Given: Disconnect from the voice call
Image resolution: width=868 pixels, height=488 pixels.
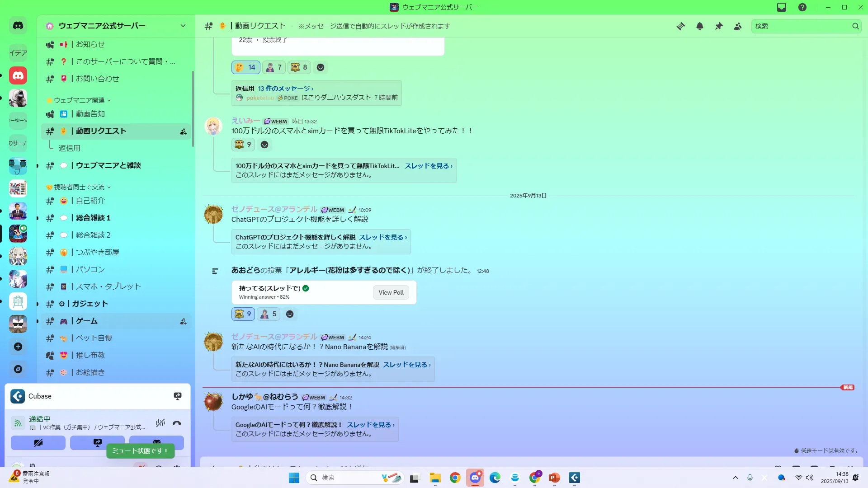Looking at the screenshot, I should [177, 423].
